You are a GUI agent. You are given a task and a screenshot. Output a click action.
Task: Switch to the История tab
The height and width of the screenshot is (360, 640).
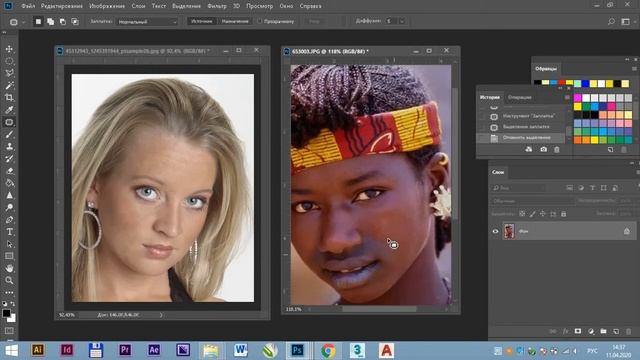click(x=489, y=97)
